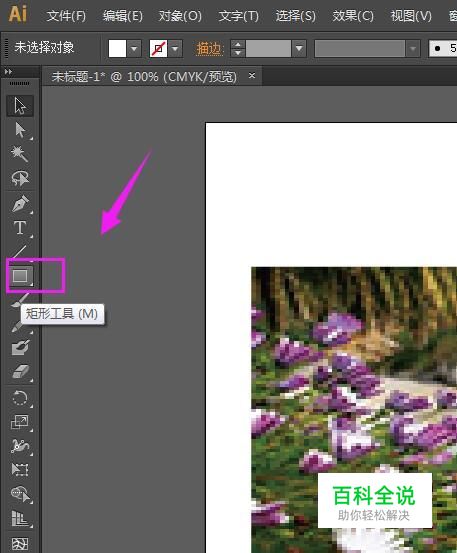Select the Lasso tool
The height and width of the screenshot is (553, 457).
click(x=20, y=178)
